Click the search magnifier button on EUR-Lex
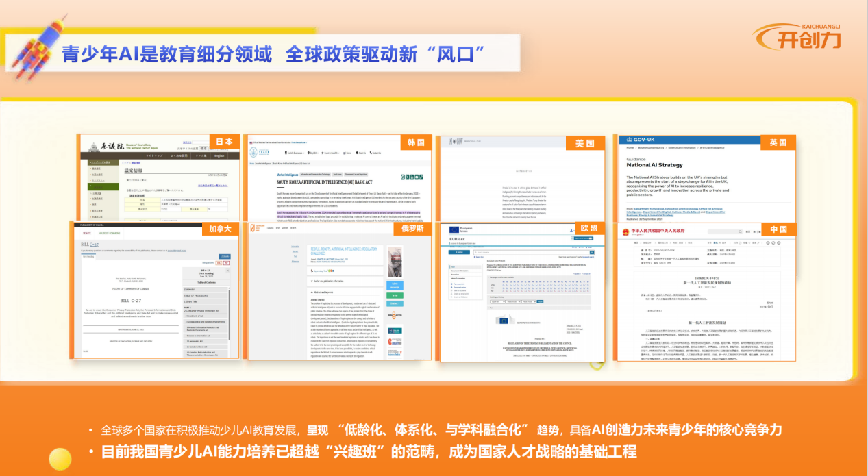This screenshot has width=868, height=476. tap(592, 253)
